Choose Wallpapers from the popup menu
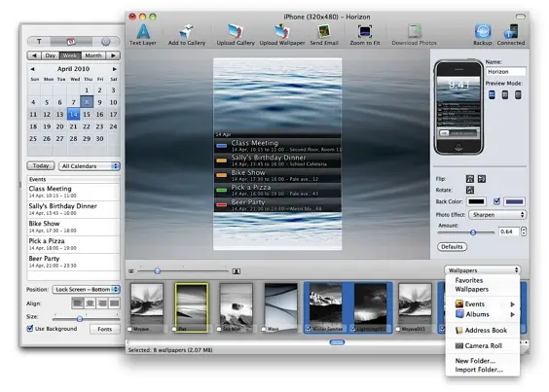549x392 pixels. click(x=472, y=289)
